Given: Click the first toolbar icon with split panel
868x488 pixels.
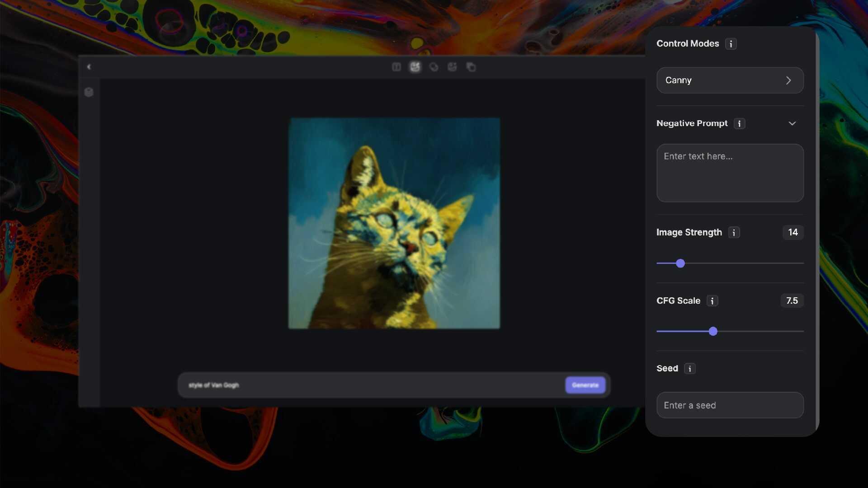Looking at the screenshot, I should point(396,67).
